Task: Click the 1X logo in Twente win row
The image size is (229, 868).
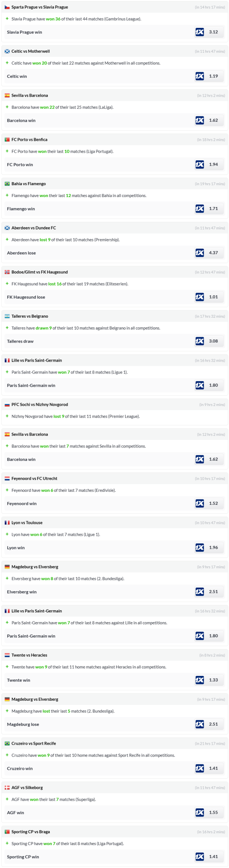Action: pos(200,680)
